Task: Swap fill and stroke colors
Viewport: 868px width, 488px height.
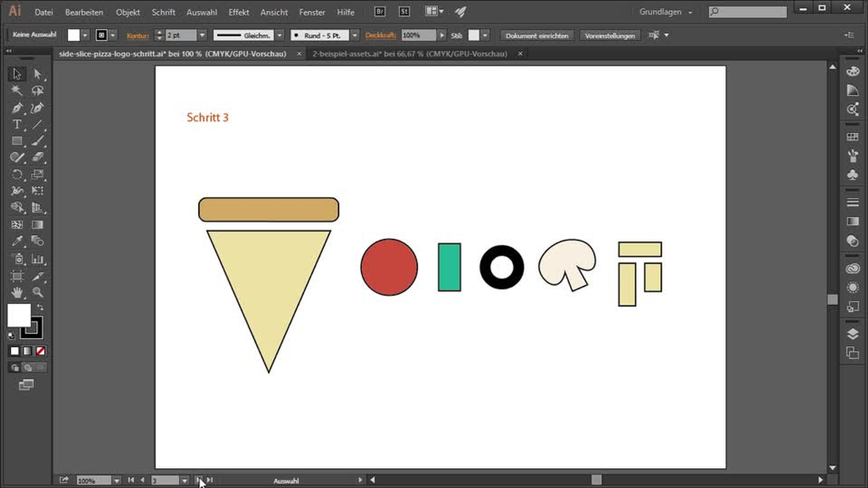Action: [x=40, y=307]
